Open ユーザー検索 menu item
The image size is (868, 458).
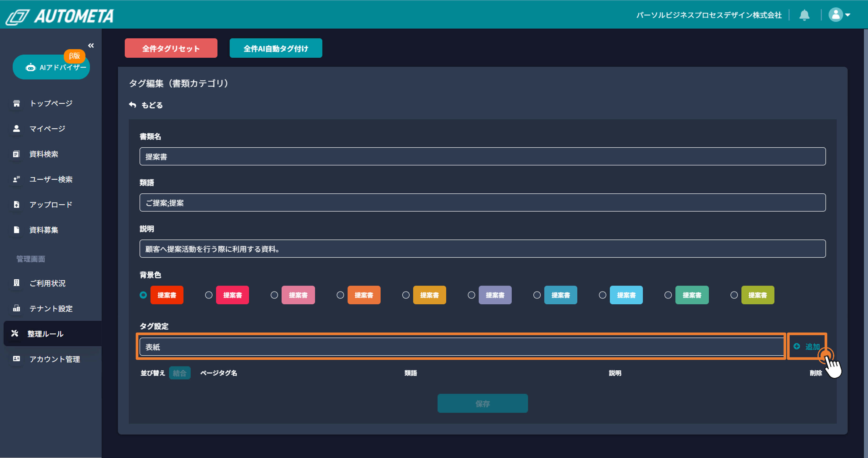(51, 179)
